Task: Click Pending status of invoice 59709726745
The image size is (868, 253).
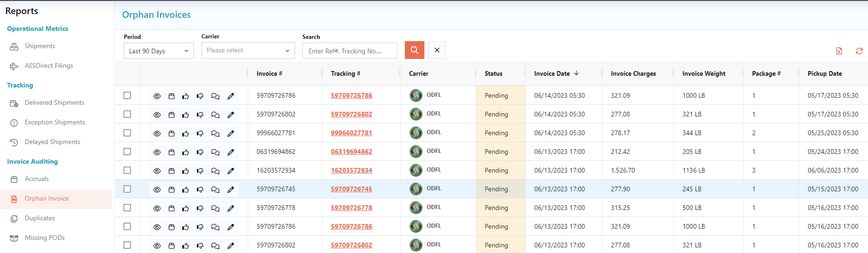Action: (x=496, y=189)
